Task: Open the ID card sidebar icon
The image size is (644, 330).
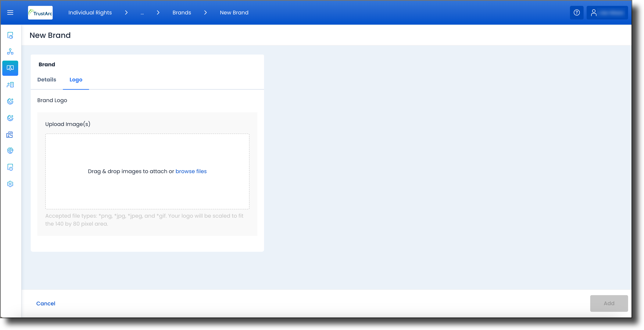Action: [10, 135]
